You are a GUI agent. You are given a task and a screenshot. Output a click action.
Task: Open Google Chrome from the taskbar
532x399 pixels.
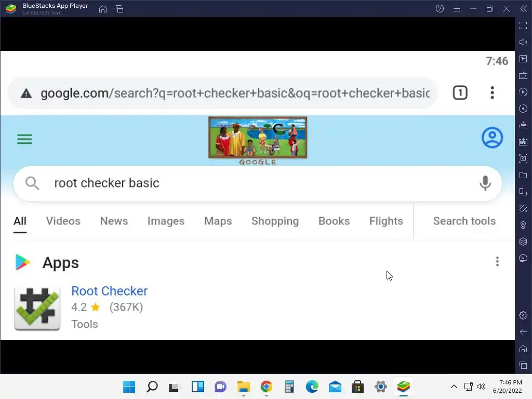pos(267,387)
